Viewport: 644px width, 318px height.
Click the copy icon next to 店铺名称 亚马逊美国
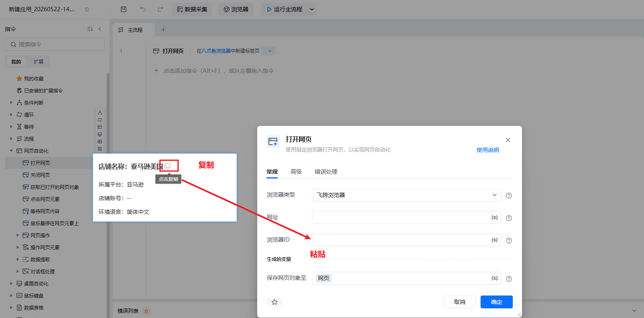click(167, 166)
